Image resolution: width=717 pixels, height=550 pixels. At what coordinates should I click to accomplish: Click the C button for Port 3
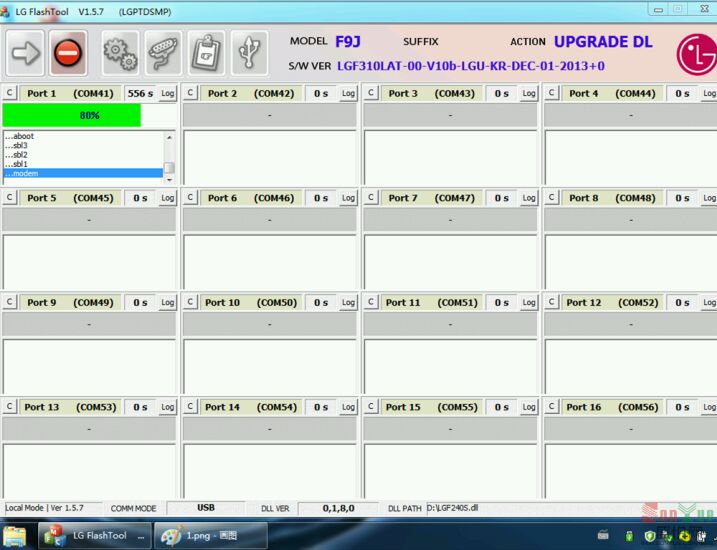[x=371, y=93]
